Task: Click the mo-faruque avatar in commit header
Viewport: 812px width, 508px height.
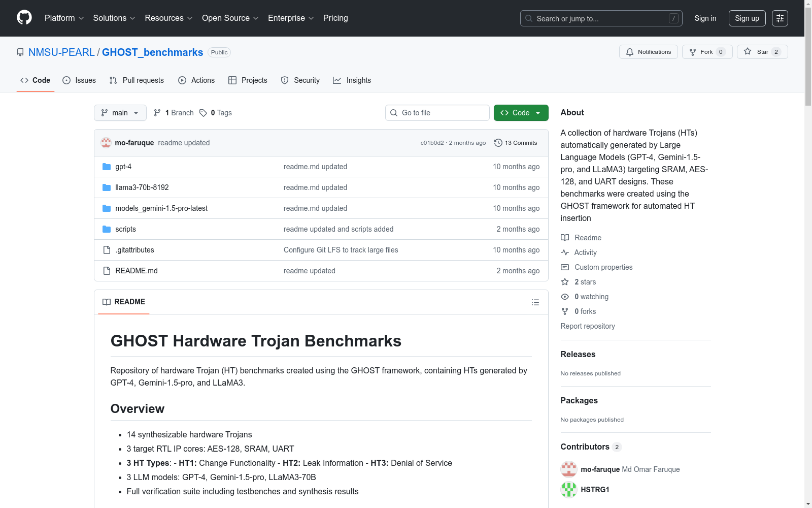Action: coord(106,143)
